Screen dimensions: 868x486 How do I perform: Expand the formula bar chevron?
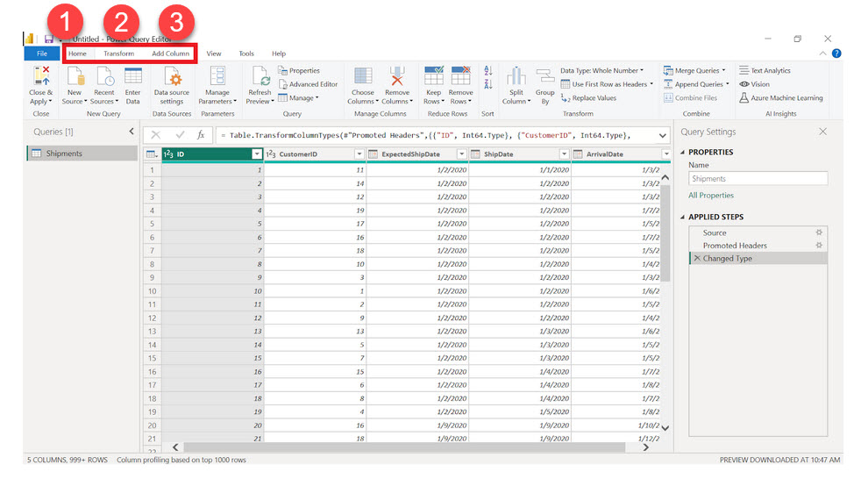pyautogui.click(x=662, y=135)
